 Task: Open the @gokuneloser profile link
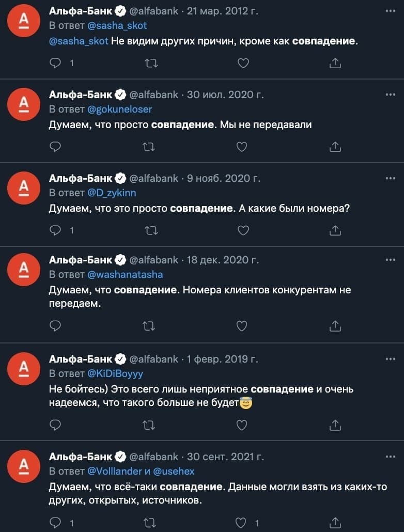[120, 109]
